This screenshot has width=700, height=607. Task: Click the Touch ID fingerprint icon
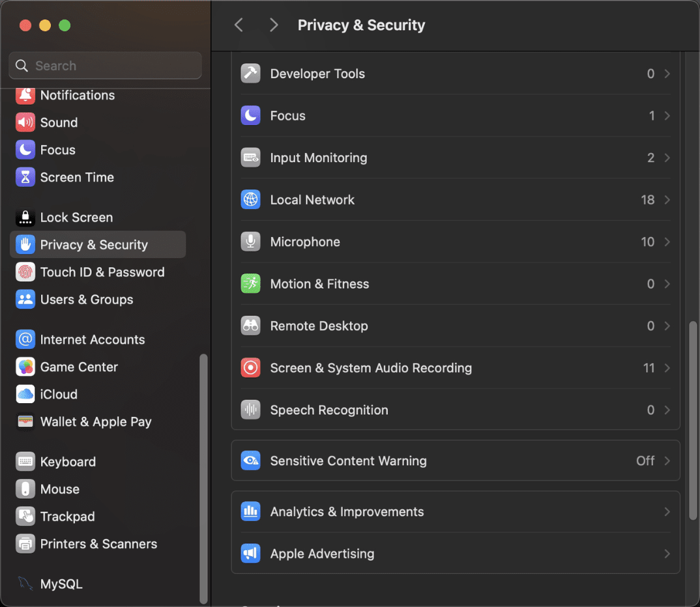pos(25,272)
